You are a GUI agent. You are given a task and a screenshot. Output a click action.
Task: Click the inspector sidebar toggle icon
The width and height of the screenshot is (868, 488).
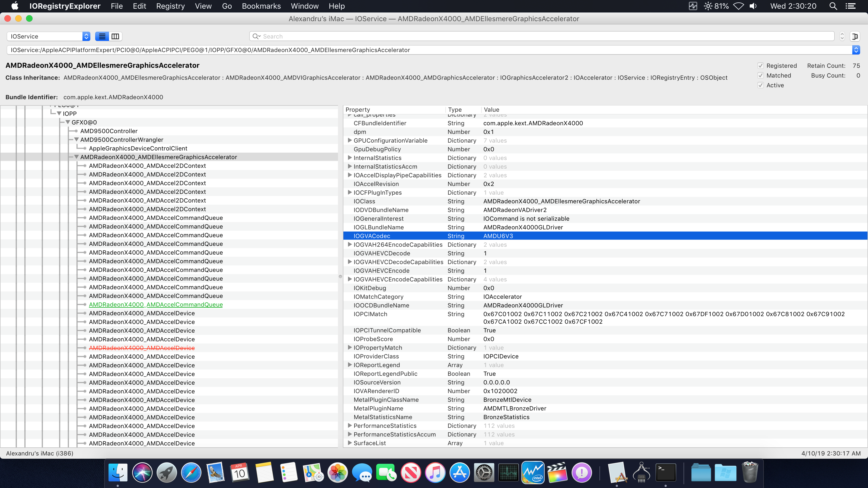tap(854, 36)
